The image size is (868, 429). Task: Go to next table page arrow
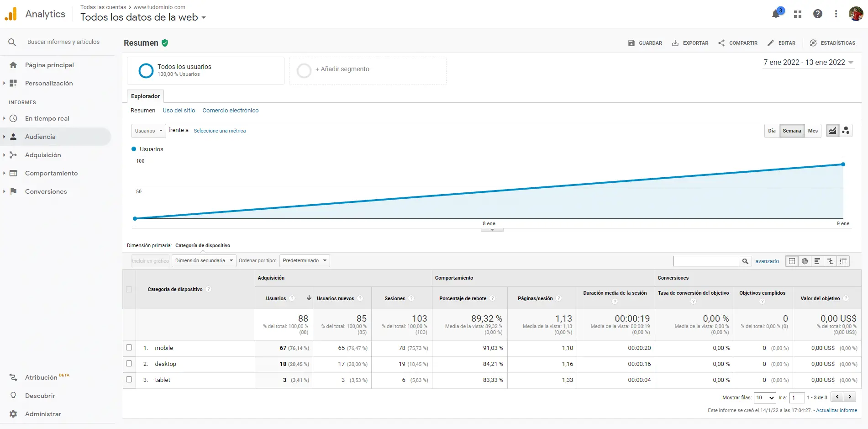click(850, 397)
